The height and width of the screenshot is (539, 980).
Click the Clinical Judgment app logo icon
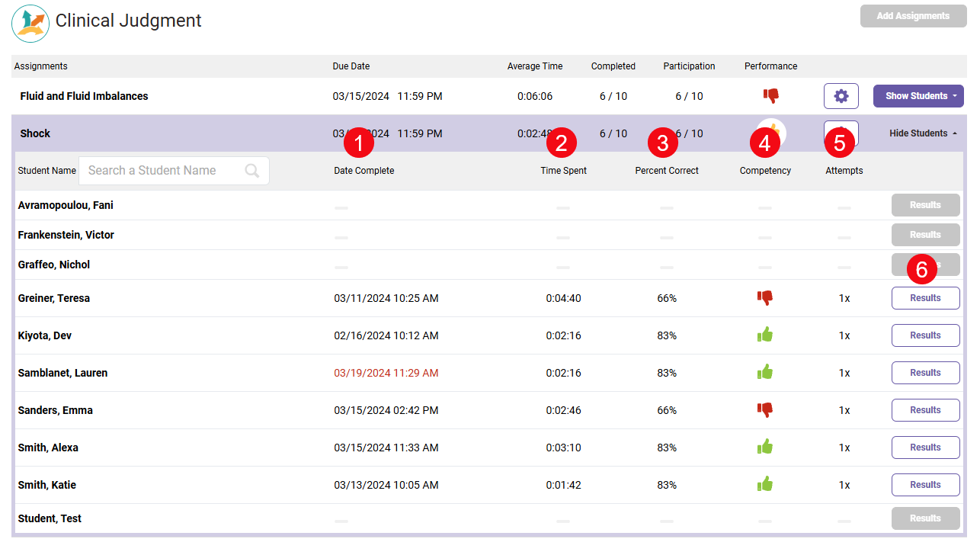pos(30,24)
